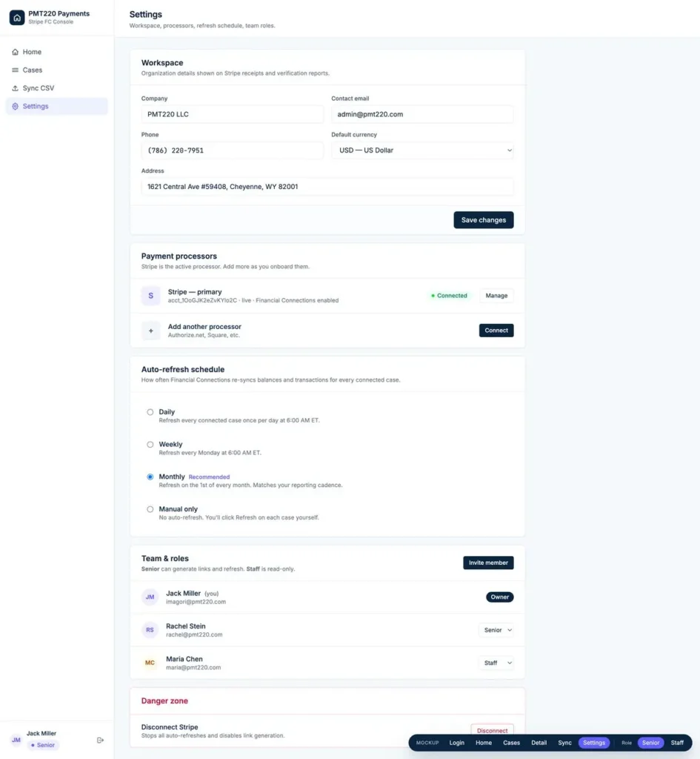This screenshot has width=700, height=759.
Task: Switch to Detail in mockup bar
Action: pos(539,743)
